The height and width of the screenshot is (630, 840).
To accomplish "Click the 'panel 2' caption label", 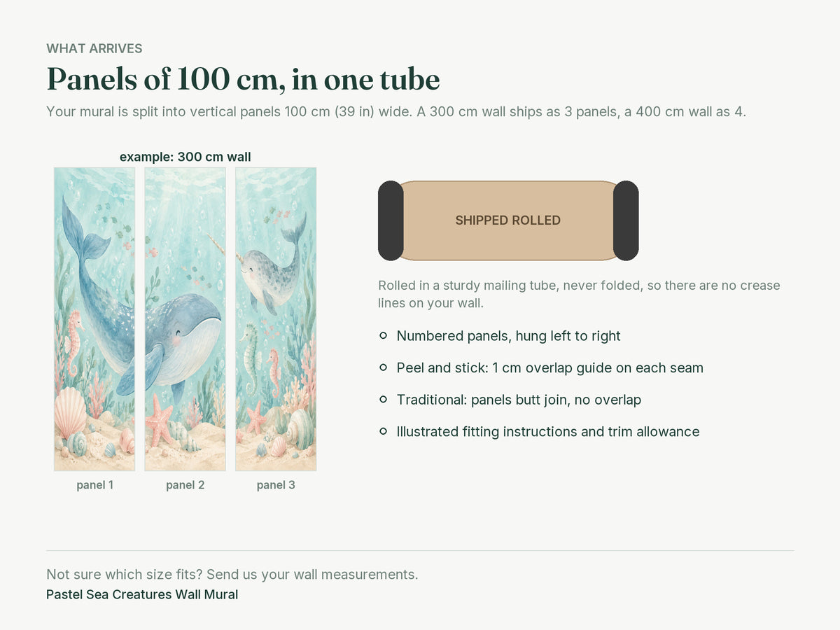I will 185,485.
